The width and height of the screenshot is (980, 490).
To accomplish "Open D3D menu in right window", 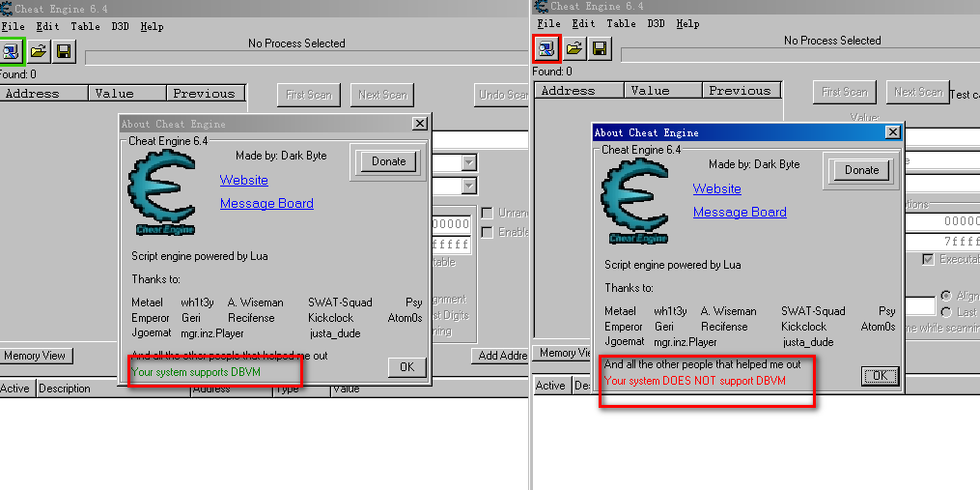I will coord(656,23).
